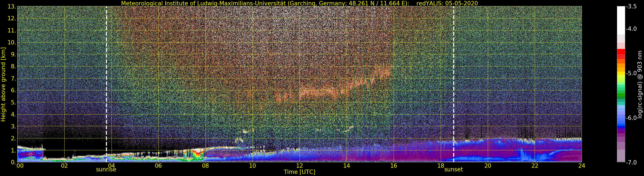The height and width of the screenshot is (176, 644).
Task: Select the 12. height tick label
Action: point(12,18)
